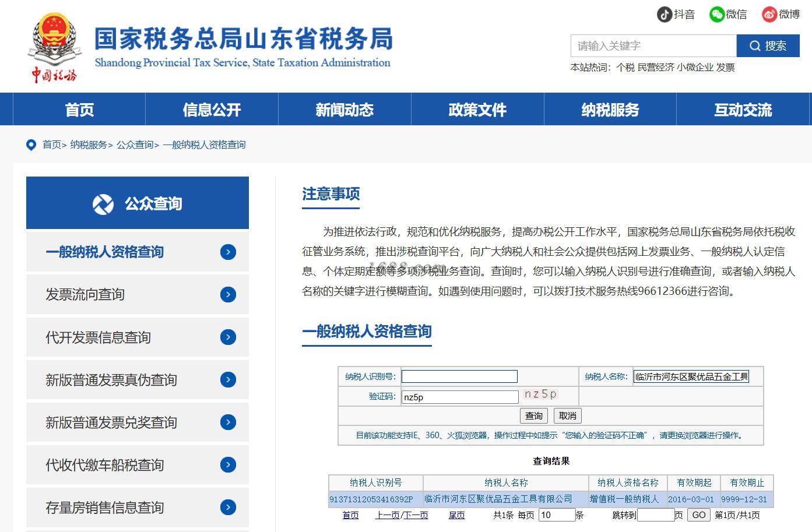Click arrow icon beside 存量房销售信息查询

(x=229, y=507)
